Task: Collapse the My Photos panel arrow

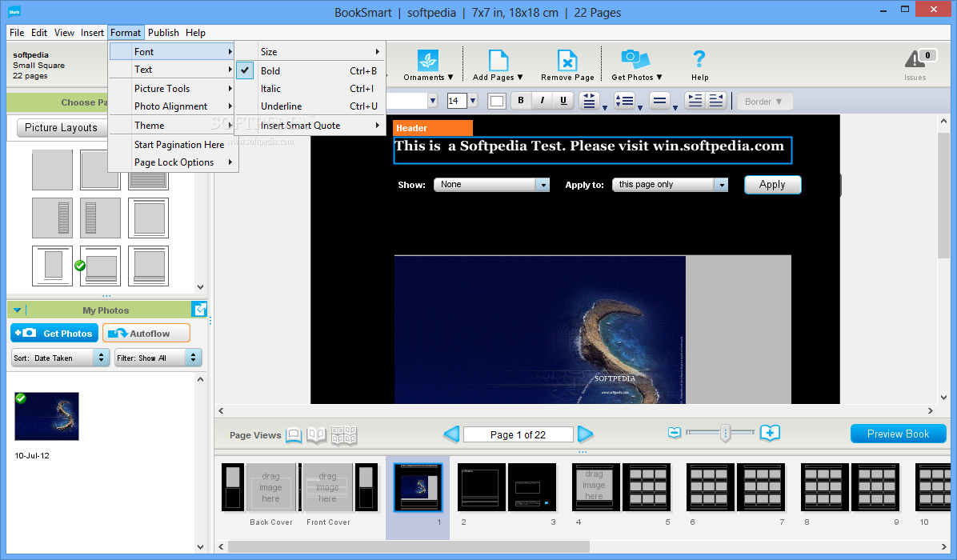Action: pos(17,310)
